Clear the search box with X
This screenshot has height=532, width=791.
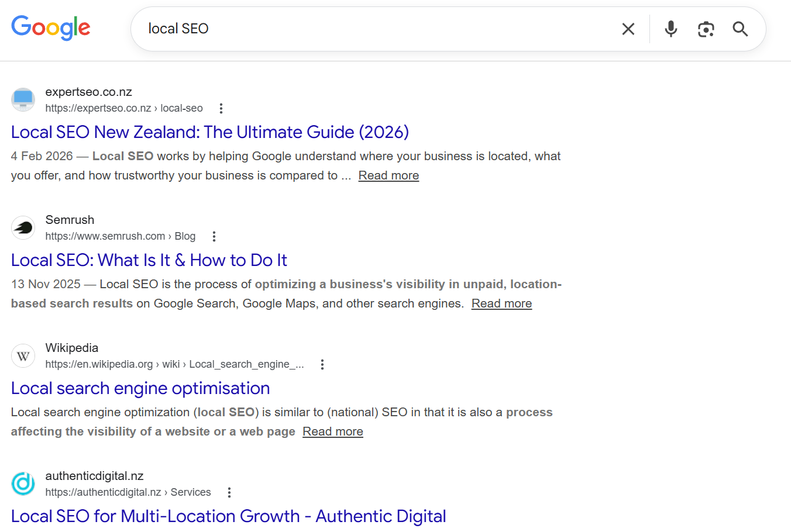(x=628, y=29)
